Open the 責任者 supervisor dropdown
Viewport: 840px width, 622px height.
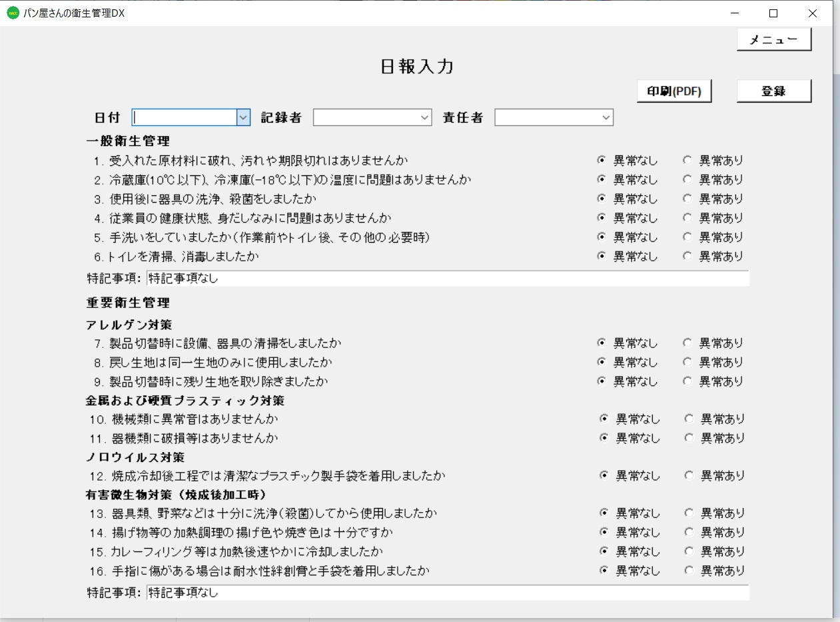606,117
